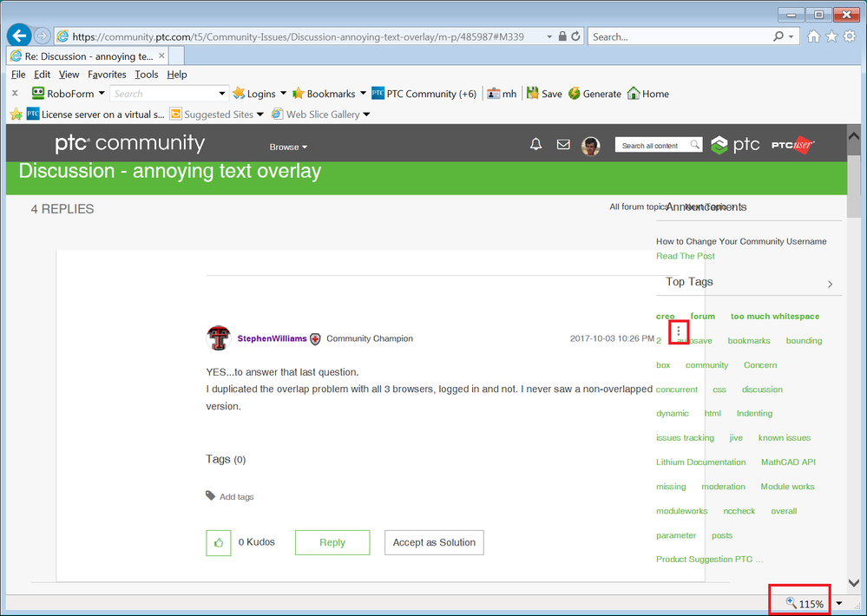867x616 pixels.
Task: Expand Suggested Sites dropdown
Action: 259,114
